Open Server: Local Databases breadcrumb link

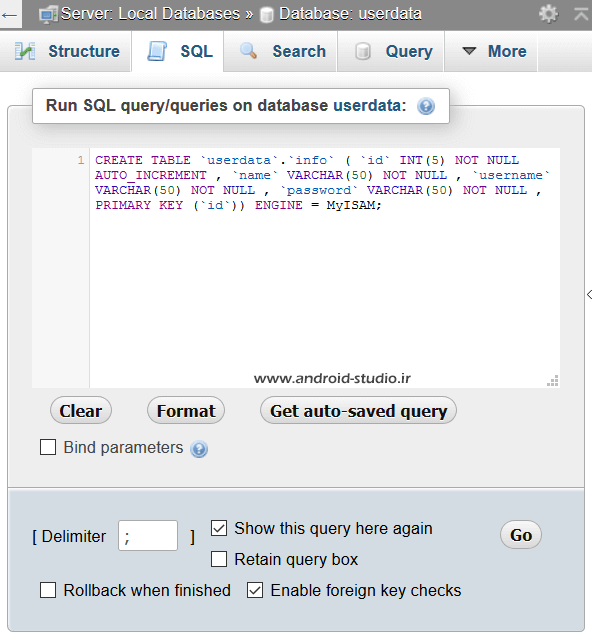[x=151, y=14]
